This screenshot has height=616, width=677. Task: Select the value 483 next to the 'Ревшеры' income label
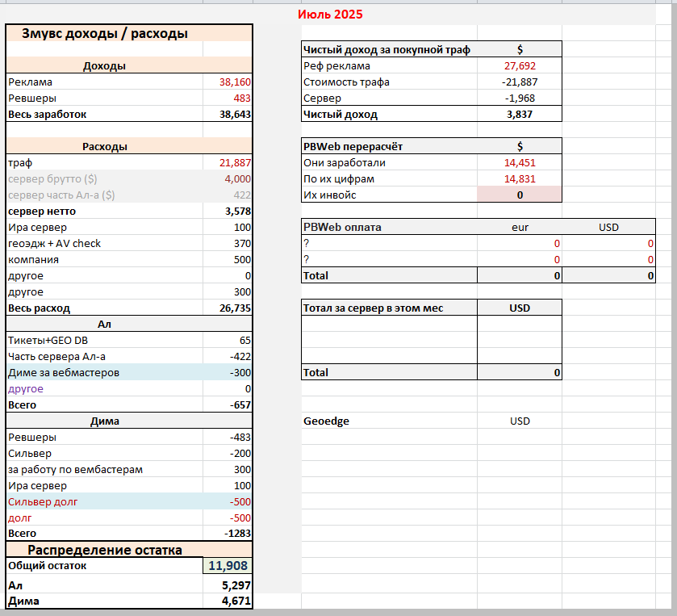pyautogui.click(x=242, y=98)
